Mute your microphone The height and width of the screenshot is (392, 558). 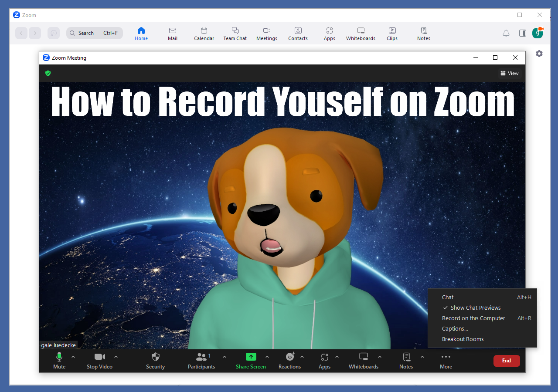coord(59,361)
